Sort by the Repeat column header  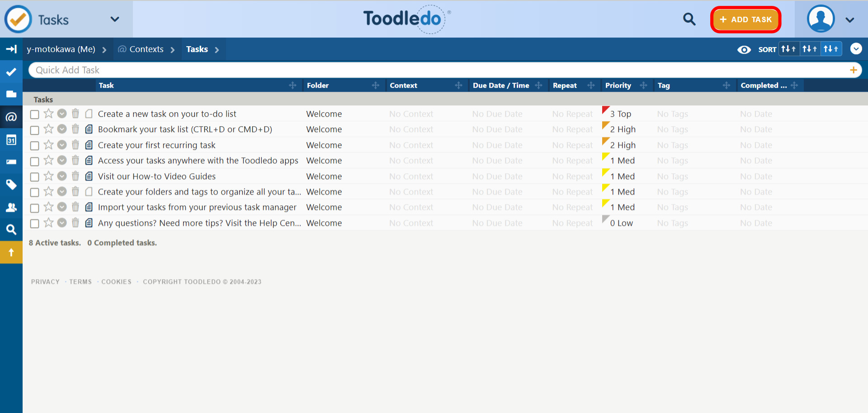coord(565,85)
